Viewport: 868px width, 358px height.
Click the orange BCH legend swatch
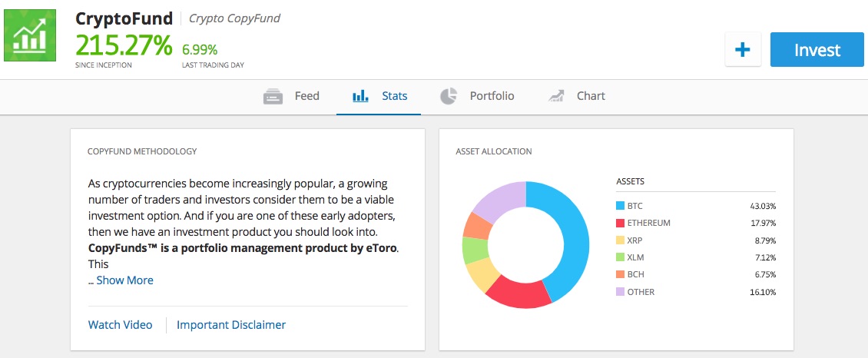click(621, 275)
